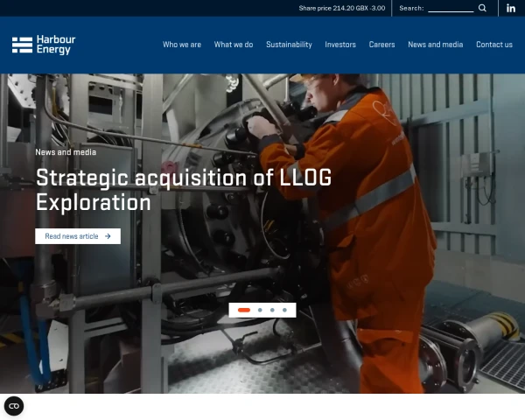Click the Strategic acquisition of LLOG Exploration headline
The height and width of the screenshot is (420, 525).
(184, 190)
